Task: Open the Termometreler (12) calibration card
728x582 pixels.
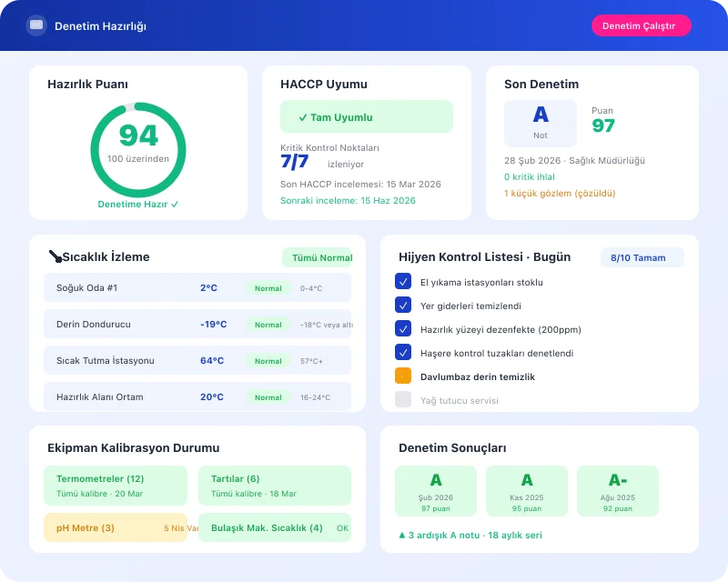Action: pos(116,487)
